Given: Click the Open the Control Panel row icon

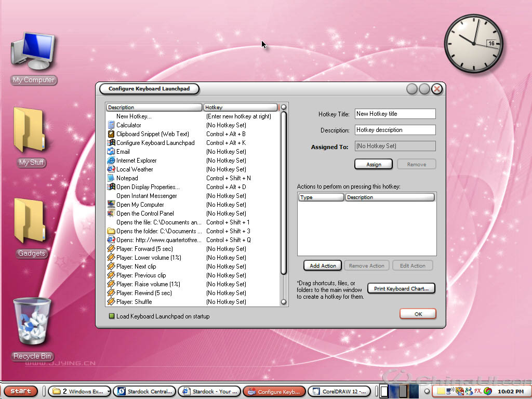Looking at the screenshot, I should pyautogui.click(x=111, y=214).
